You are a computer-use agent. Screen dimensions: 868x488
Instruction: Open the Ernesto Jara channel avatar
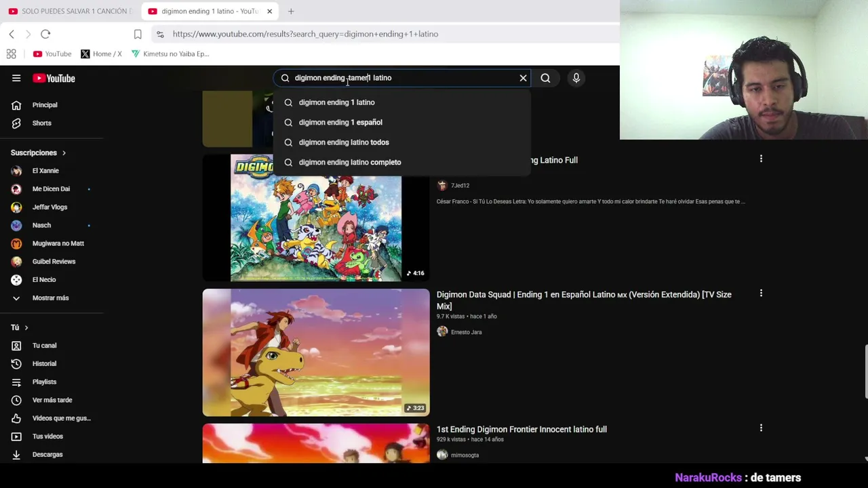click(442, 332)
